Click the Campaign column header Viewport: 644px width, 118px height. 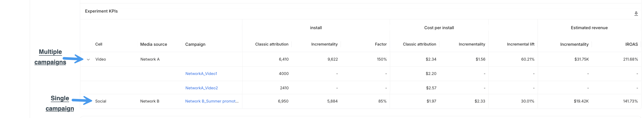195,44
